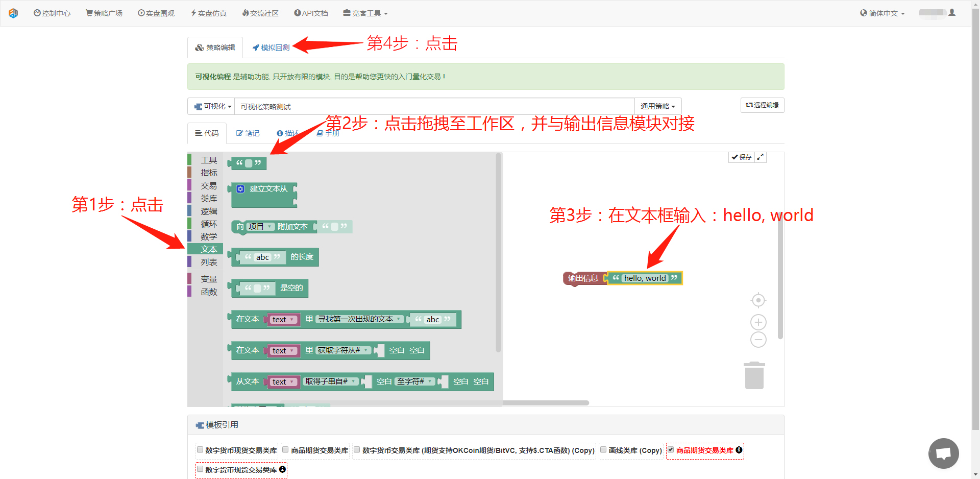
Task: Uncheck the red 商品期货交易类库 checkbox
Action: [671, 450]
